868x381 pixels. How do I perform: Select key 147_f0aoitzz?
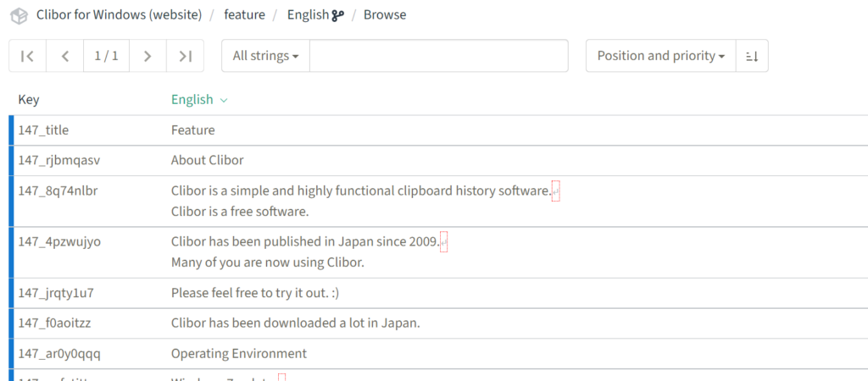pos(55,323)
